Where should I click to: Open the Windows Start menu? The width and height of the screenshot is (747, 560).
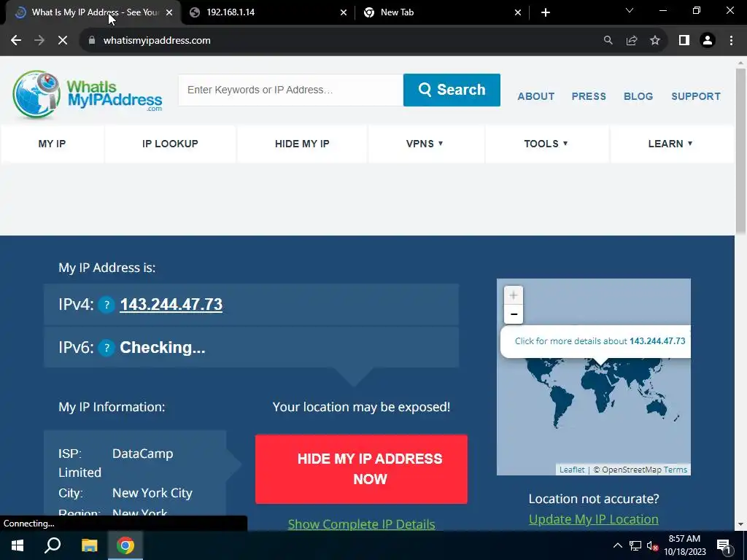click(x=18, y=545)
